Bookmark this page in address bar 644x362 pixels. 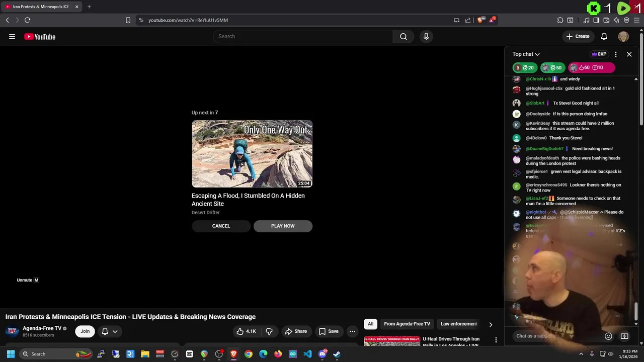128,20
